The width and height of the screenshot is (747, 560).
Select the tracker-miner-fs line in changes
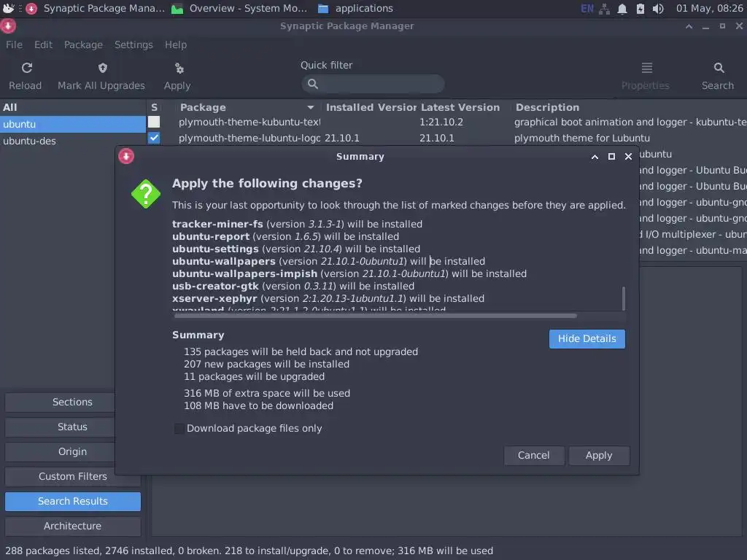(x=298, y=225)
